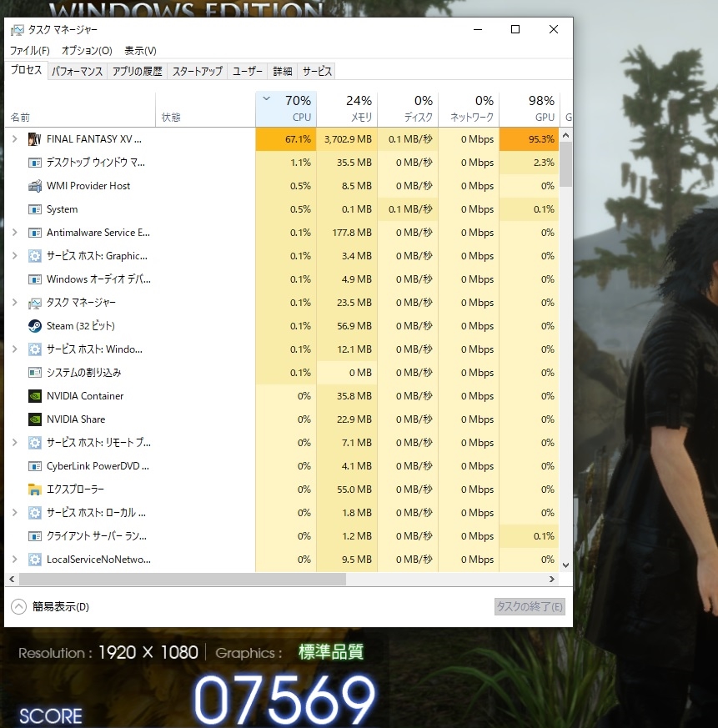The height and width of the screenshot is (728, 718).
Task: Sort by the ディスク column header
Action: click(408, 109)
